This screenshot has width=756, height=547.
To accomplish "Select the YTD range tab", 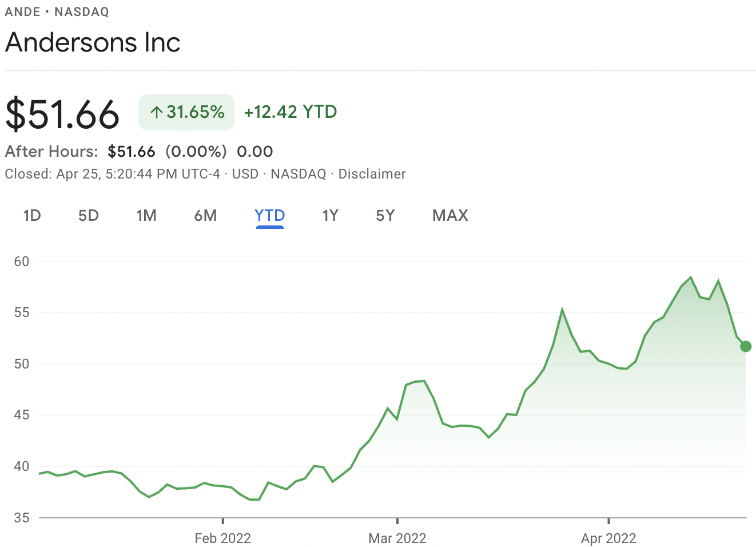I will tap(269, 216).
